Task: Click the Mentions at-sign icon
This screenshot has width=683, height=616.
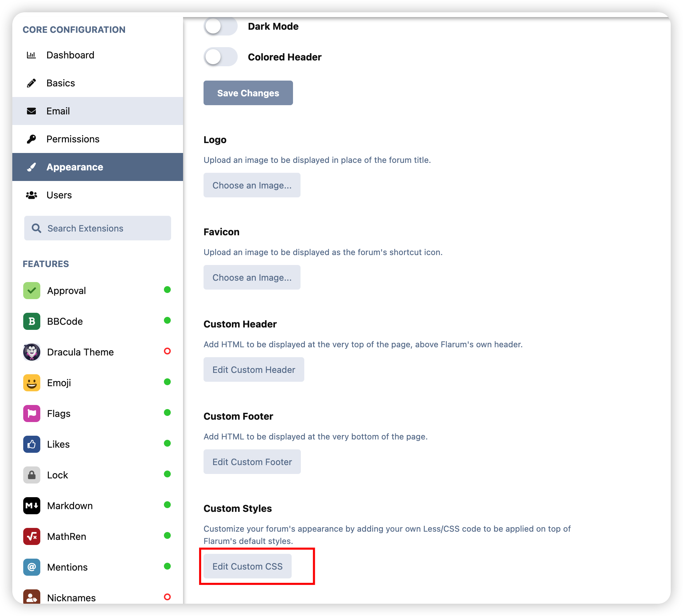Action: [32, 567]
